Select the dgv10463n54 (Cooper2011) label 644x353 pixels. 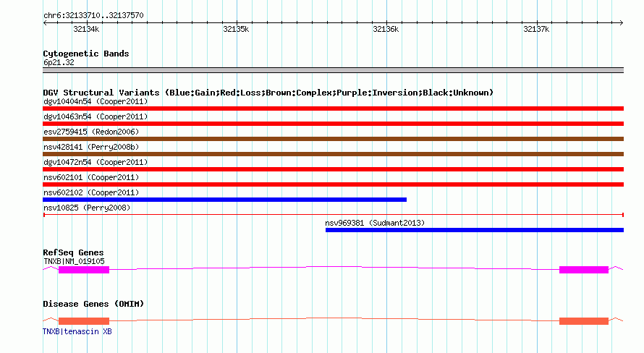(96, 116)
